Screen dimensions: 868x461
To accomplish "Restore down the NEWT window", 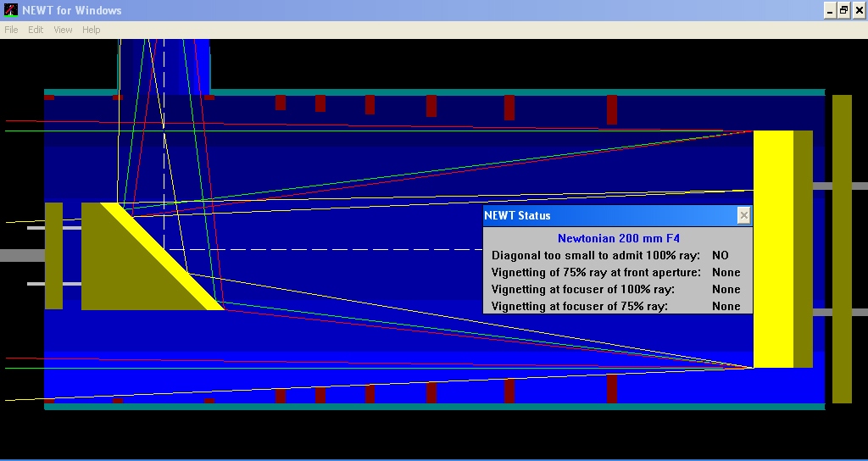I will (x=843, y=10).
